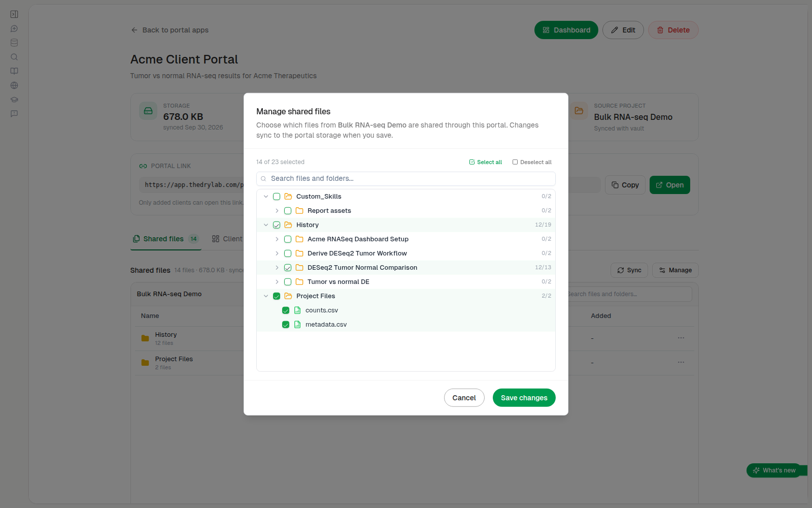Open the What's new panel
The width and height of the screenshot is (812, 508).
coord(774,470)
